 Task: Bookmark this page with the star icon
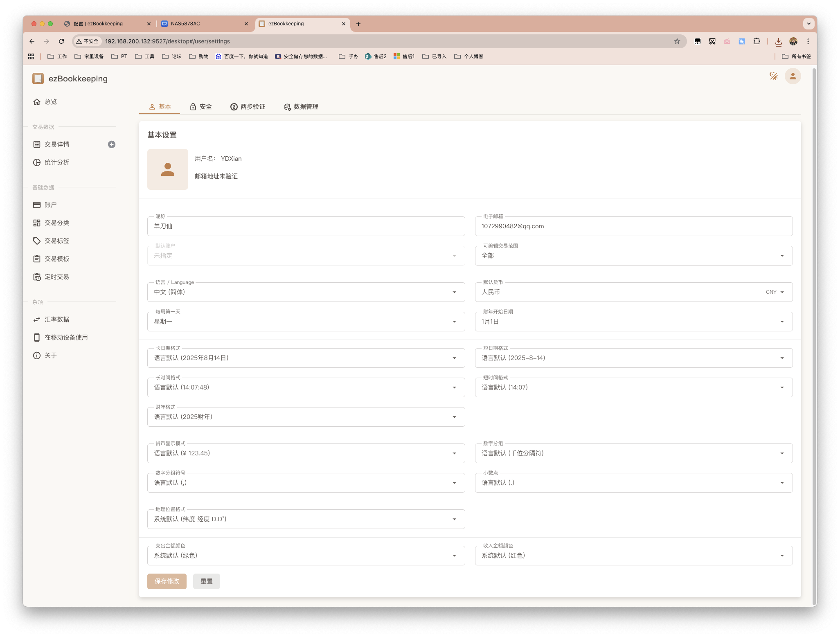pyautogui.click(x=677, y=41)
